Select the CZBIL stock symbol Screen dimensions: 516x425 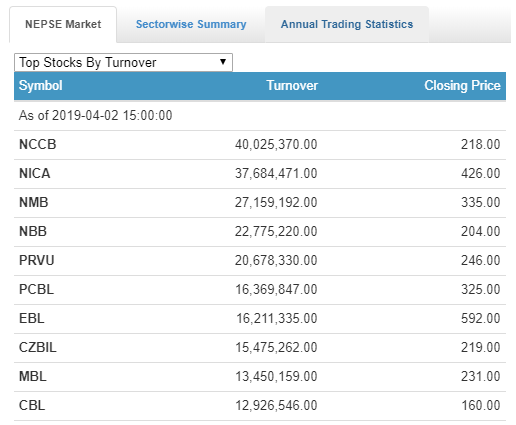pos(38,347)
